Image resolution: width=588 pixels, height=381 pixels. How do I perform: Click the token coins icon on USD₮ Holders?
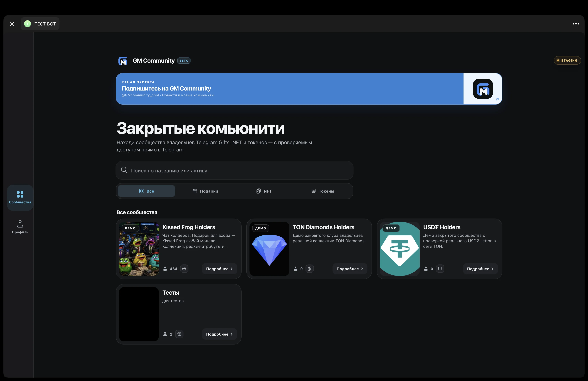click(440, 269)
